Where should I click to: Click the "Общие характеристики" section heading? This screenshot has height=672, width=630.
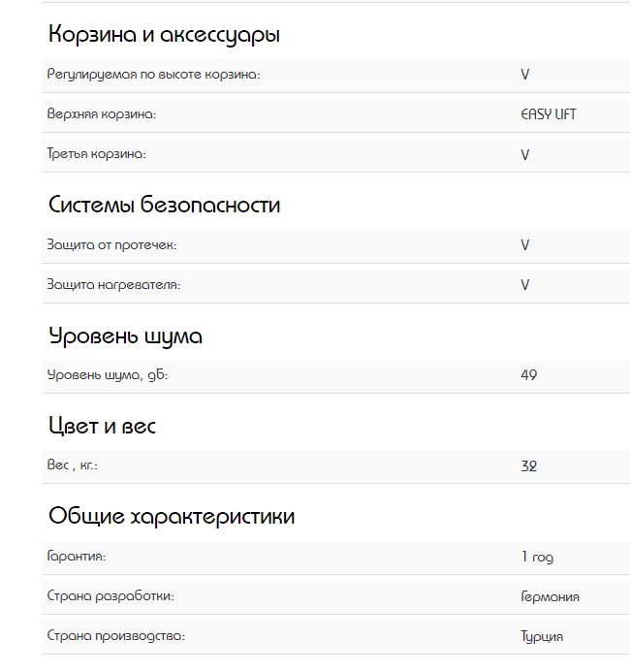click(x=172, y=516)
